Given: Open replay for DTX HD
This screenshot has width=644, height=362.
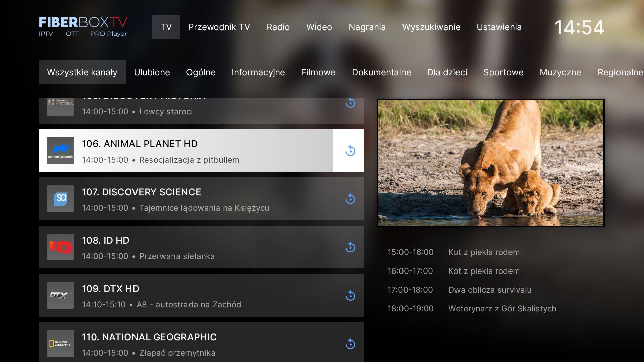Looking at the screenshot, I should [x=350, y=295].
